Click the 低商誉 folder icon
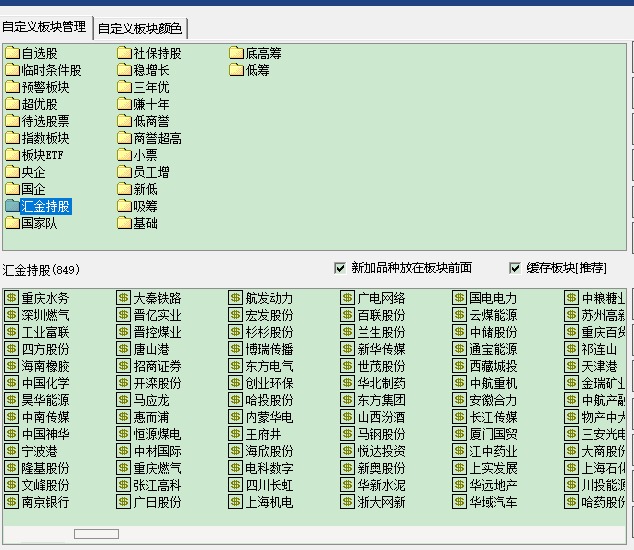This screenshot has width=634, height=550. point(125,121)
